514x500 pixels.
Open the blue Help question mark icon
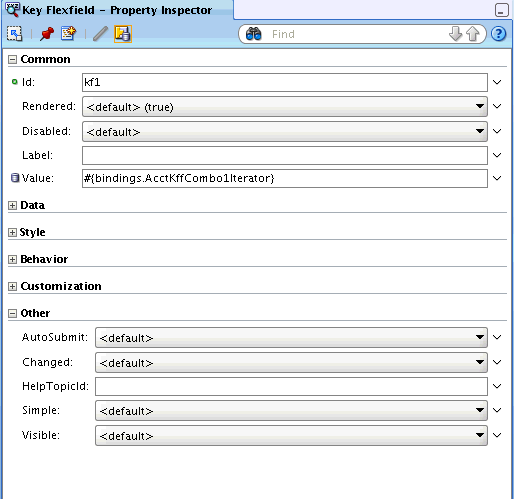coord(499,34)
